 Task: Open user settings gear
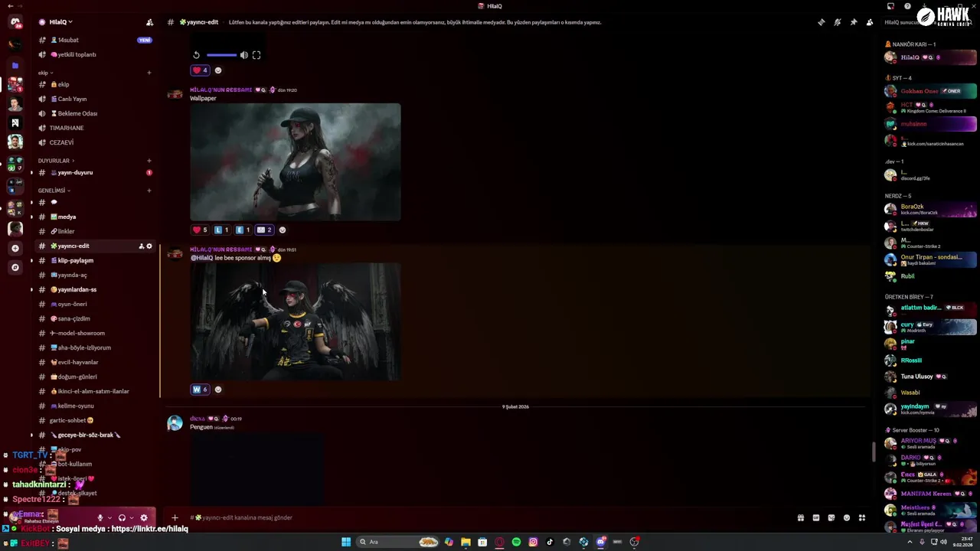143,517
